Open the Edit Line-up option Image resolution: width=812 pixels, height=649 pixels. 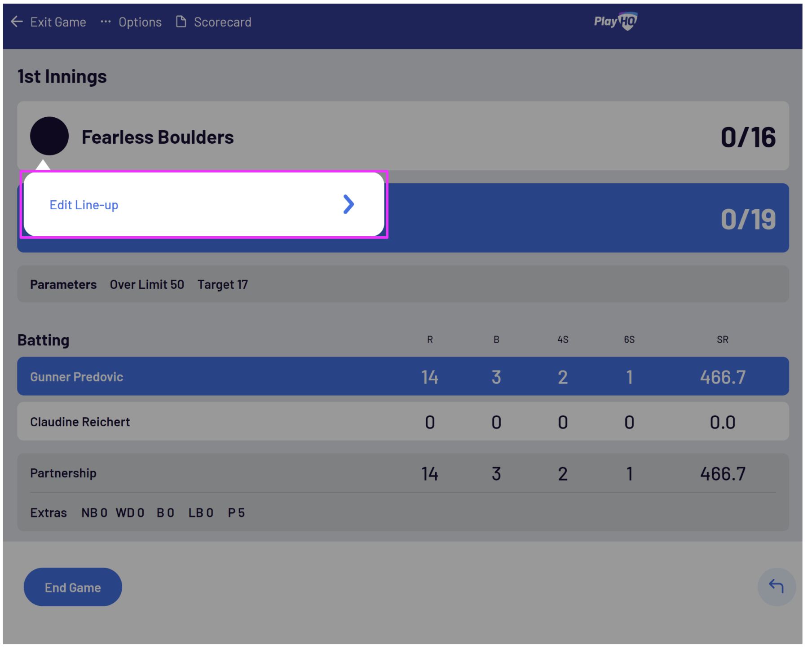pyautogui.click(x=84, y=205)
